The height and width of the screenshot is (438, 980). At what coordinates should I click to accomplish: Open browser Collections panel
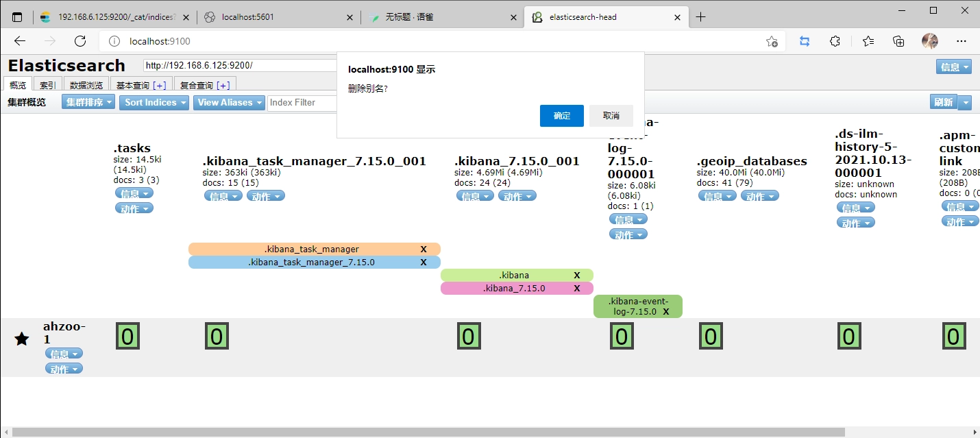click(x=898, y=41)
